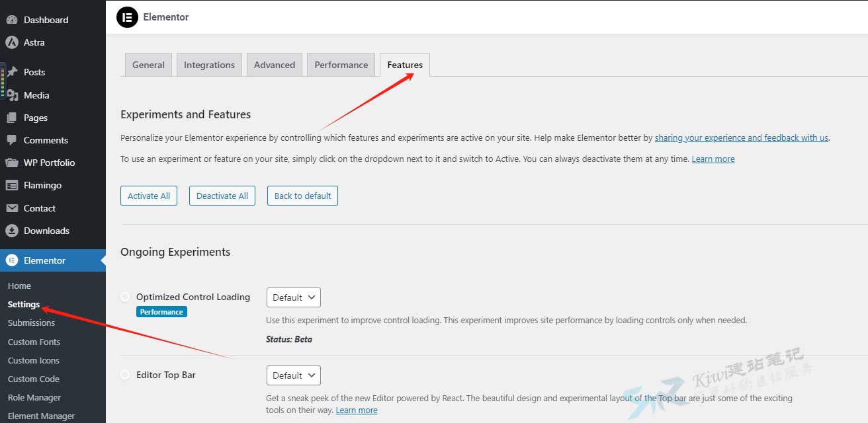Open the sharing your experience feedback link
Image resolution: width=868 pixels, height=423 pixels.
coord(741,138)
